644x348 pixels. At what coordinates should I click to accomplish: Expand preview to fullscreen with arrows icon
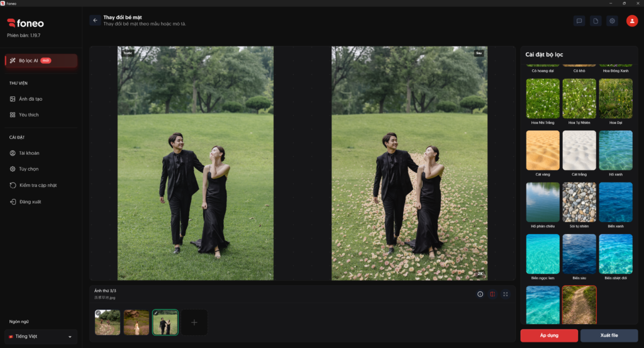505,294
